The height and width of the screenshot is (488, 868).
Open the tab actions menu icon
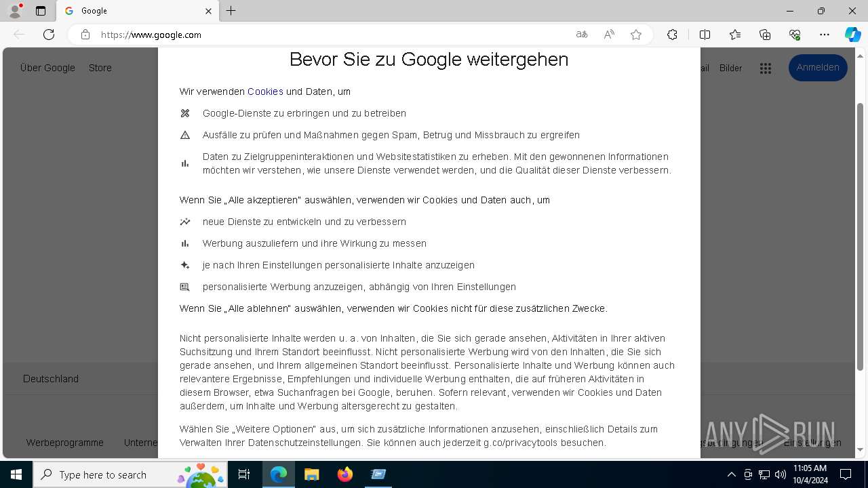41,11
